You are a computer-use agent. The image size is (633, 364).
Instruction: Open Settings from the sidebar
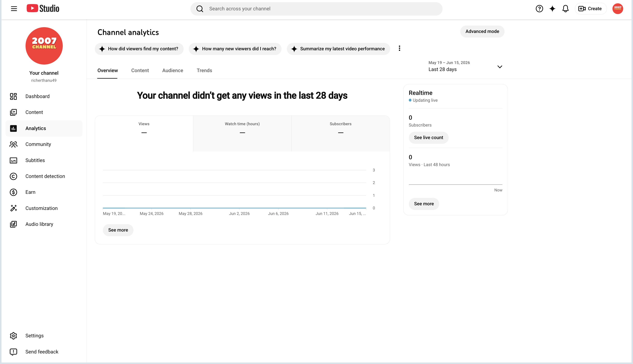(44, 336)
